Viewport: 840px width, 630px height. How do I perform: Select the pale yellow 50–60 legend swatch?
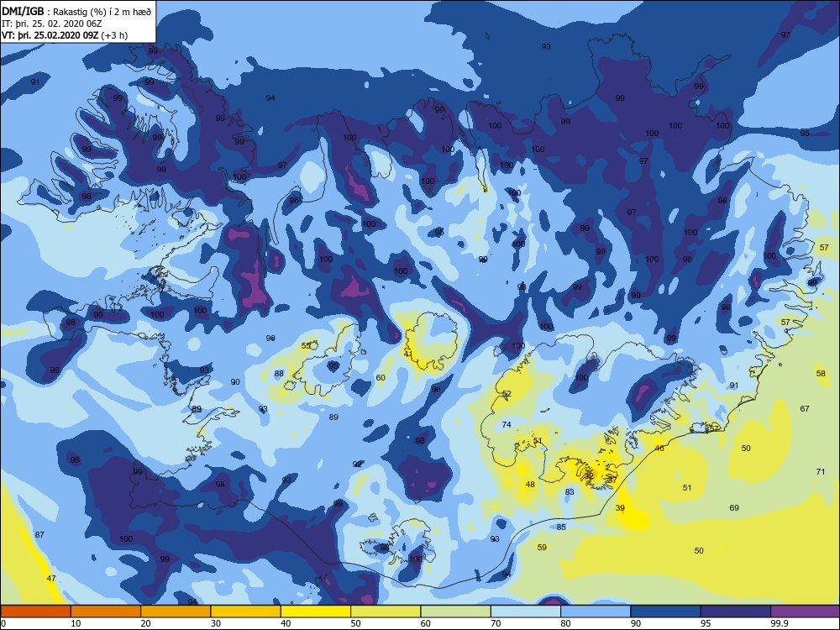386,612
